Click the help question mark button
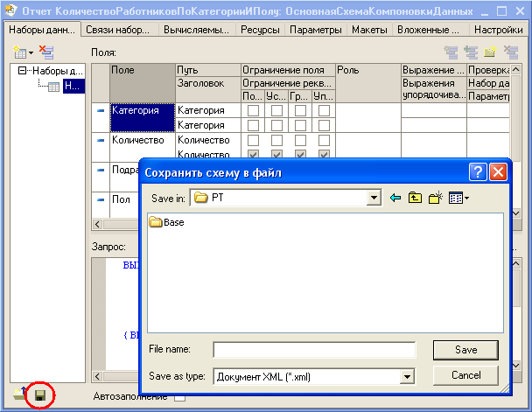 (x=478, y=172)
